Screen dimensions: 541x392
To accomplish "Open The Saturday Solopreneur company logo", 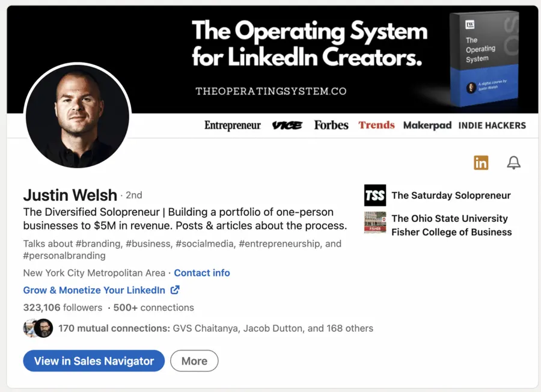I will point(374,195).
